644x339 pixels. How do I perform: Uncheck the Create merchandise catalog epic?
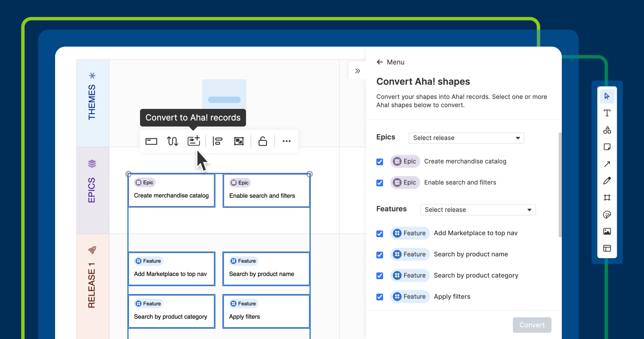pos(379,162)
